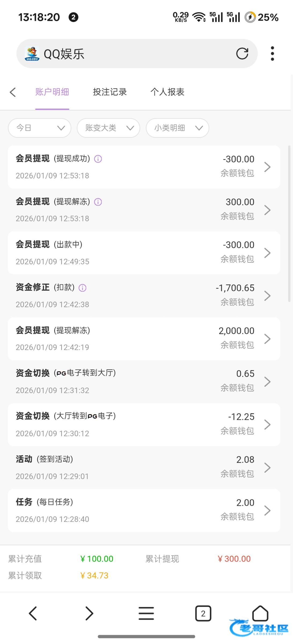
Task: Open the browser three-dot menu
Action: pyautogui.click(x=272, y=54)
